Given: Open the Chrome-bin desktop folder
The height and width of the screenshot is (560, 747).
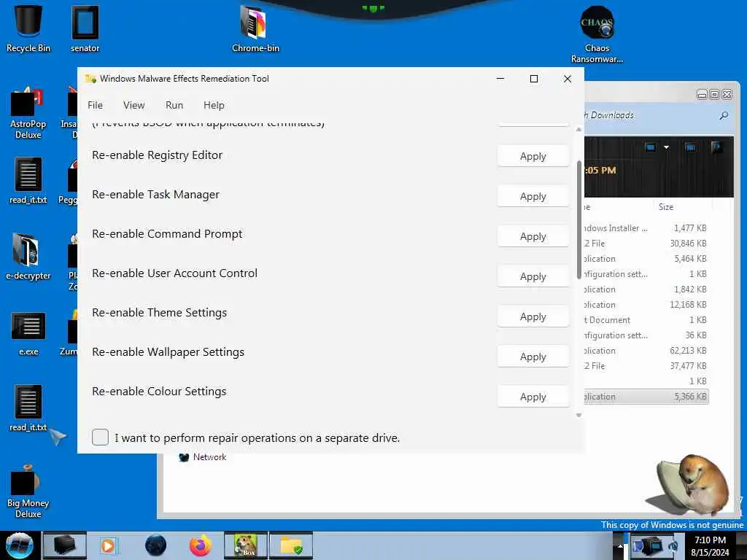Looking at the screenshot, I should point(255,28).
